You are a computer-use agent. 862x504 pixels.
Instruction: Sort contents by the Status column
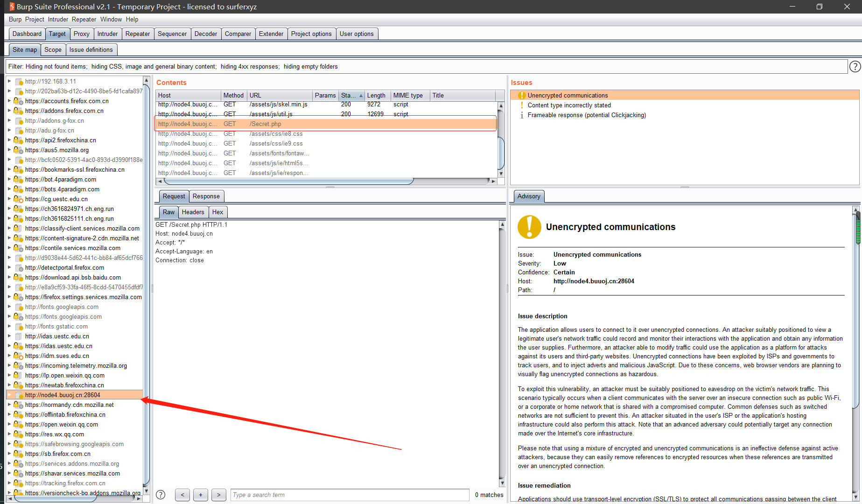pos(352,95)
